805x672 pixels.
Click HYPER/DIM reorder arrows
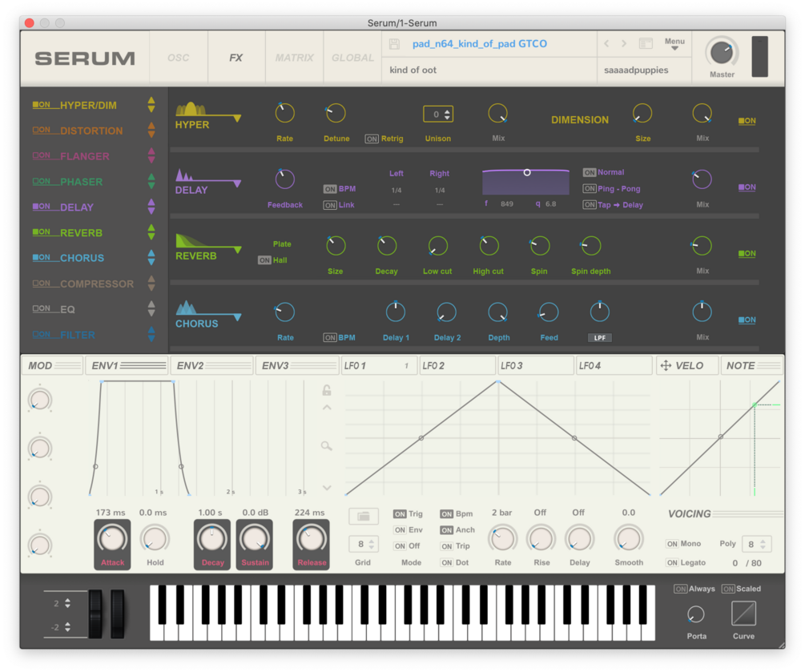pyautogui.click(x=151, y=105)
